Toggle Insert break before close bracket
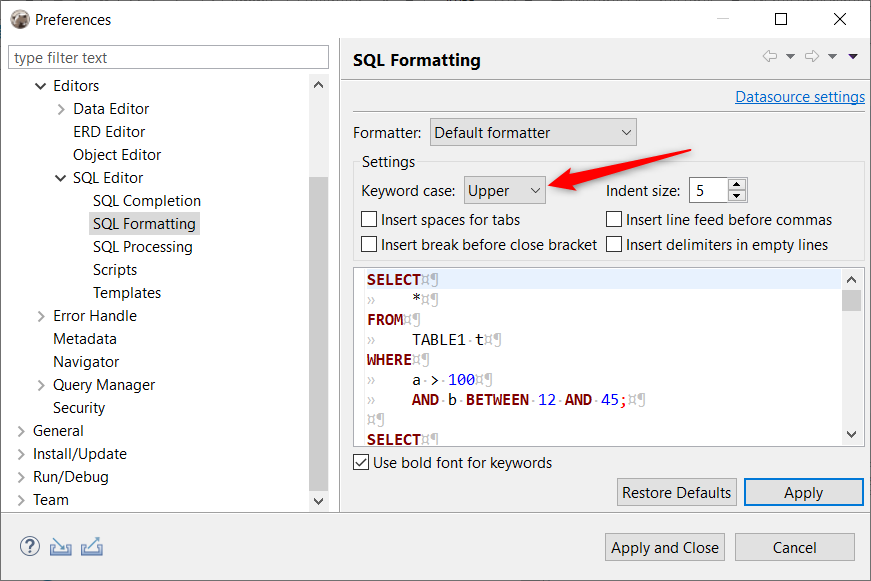The width and height of the screenshot is (871, 581). click(369, 244)
